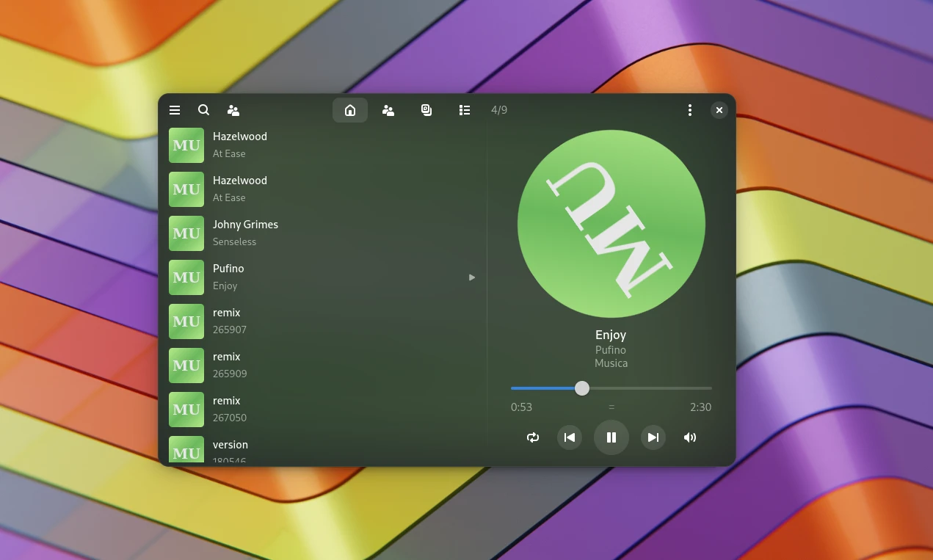The width and height of the screenshot is (933, 560).
Task: Click the search magnifier icon
Action: point(204,110)
